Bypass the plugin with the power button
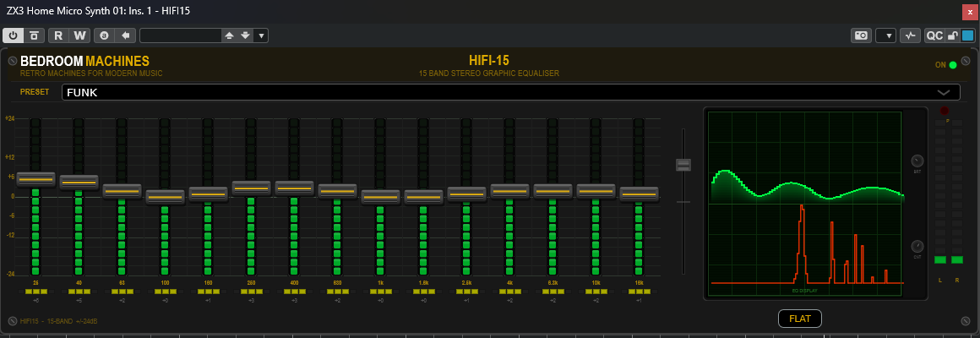Screen dimensions: 980x338 click(x=14, y=35)
